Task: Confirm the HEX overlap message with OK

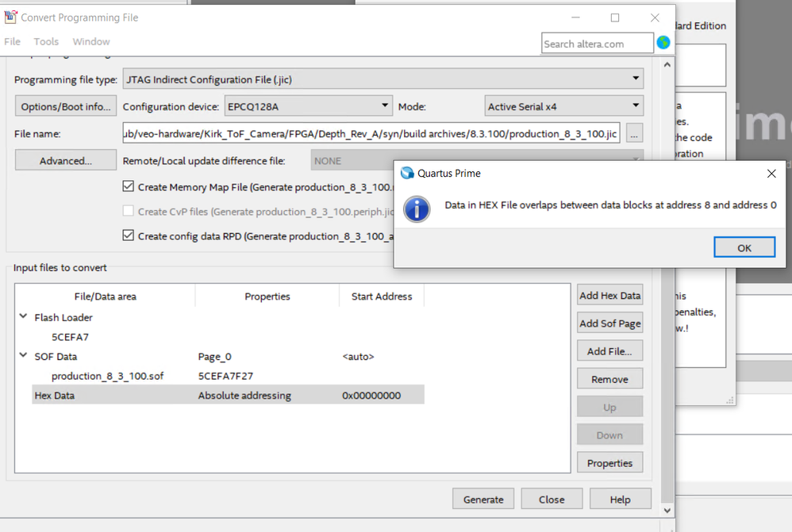Action: (744, 247)
